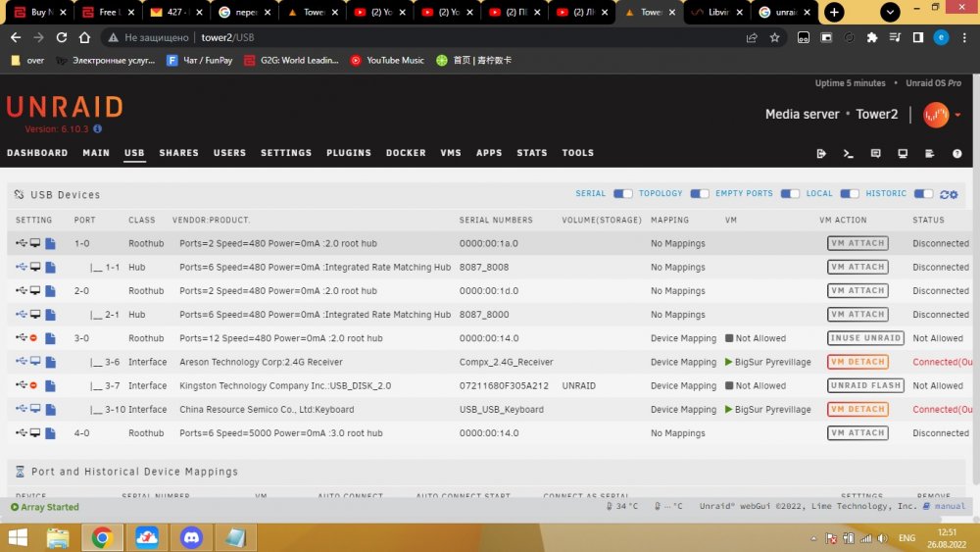
Task: Toggle the SERIAL switch
Action: coord(622,194)
